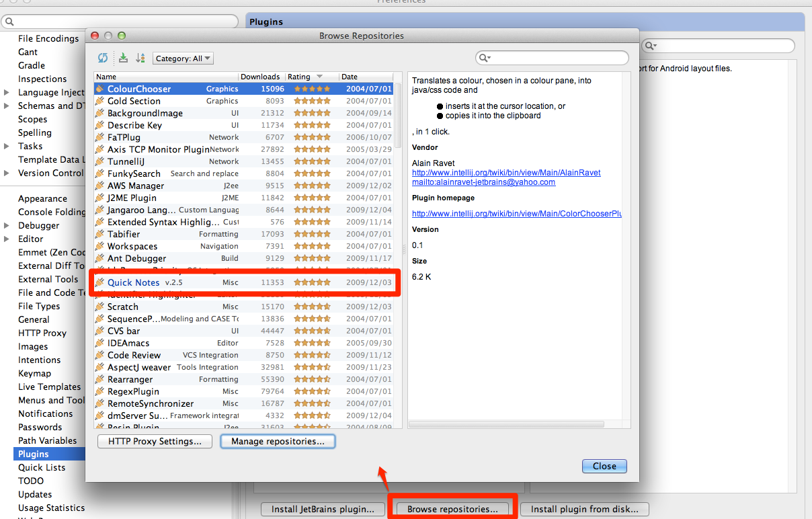Expand the Tasks tree node
This screenshot has width=812, height=519.
pos(7,147)
